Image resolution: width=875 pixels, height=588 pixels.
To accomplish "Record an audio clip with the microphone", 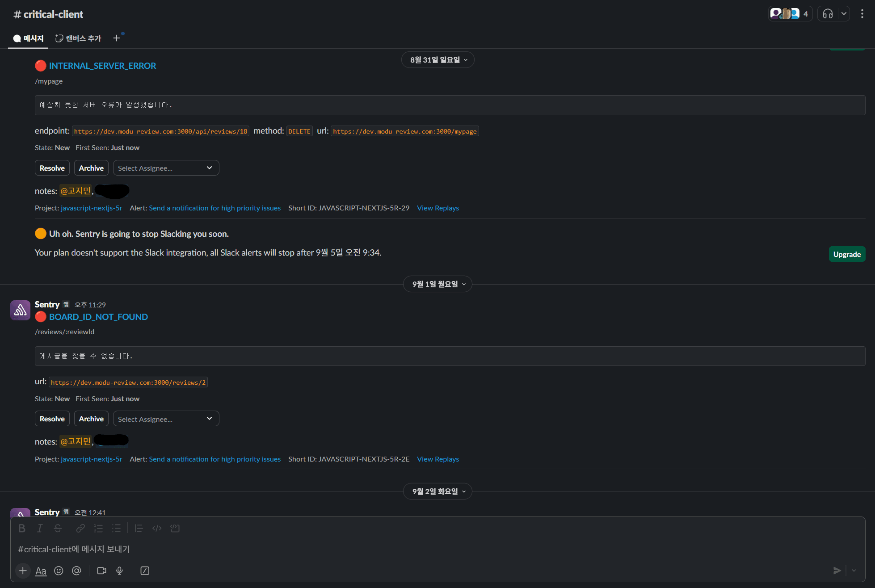I will click(119, 571).
